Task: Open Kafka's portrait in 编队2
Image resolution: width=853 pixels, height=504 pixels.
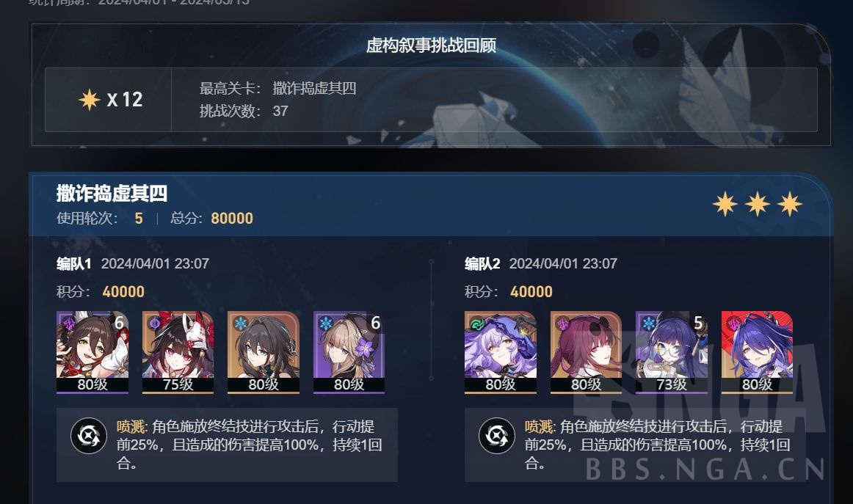Action: 586,351
